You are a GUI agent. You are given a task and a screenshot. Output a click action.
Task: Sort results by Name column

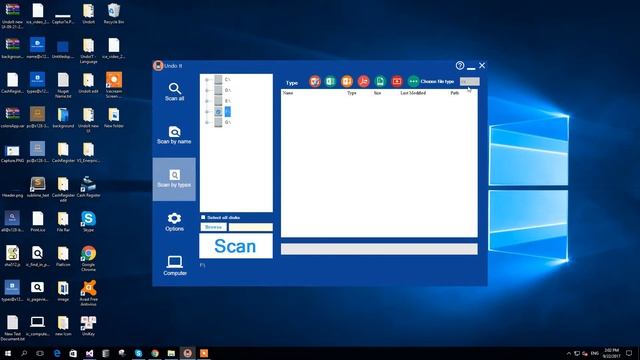click(288, 93)
